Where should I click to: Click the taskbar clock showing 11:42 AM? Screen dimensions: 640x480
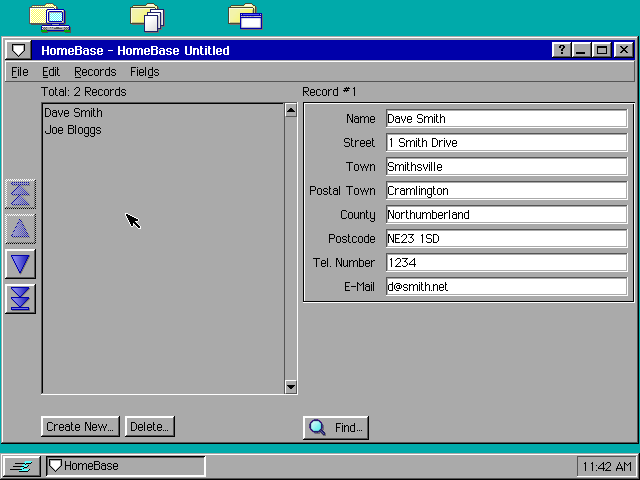tap(607, 466)
